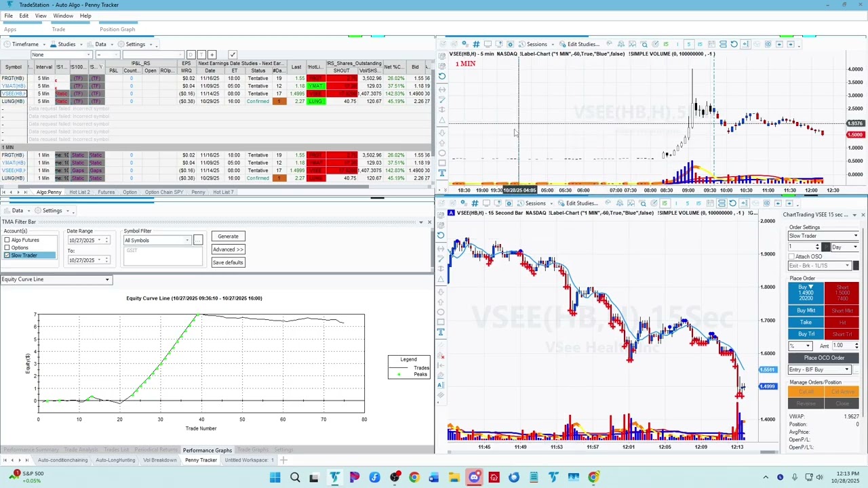Open the Edit menu
The width and height of the screenshot is (868, 488).
[x=24, y=16]
